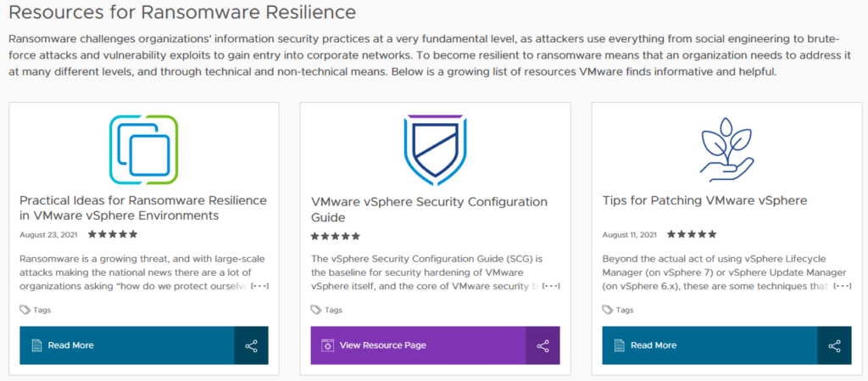Click share icon on Practical Ideas card
This screenshot has height=381, width=868.
251,345
